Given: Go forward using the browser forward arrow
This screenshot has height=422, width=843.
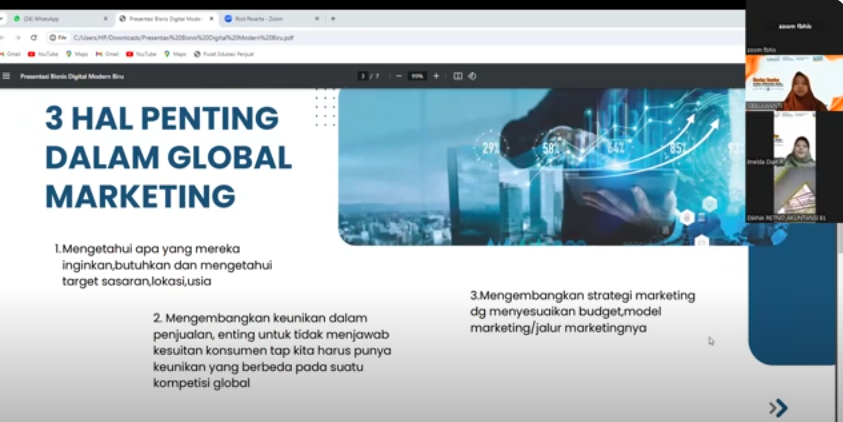Looking at the screenshot, I should click(x=17, y=37).
